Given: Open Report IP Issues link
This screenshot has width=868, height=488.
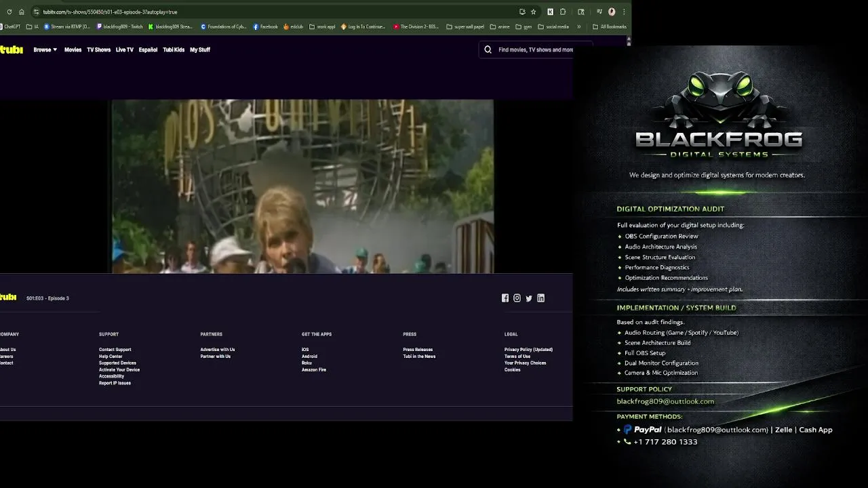Looking at the screenshot, I should click(115, 383).
